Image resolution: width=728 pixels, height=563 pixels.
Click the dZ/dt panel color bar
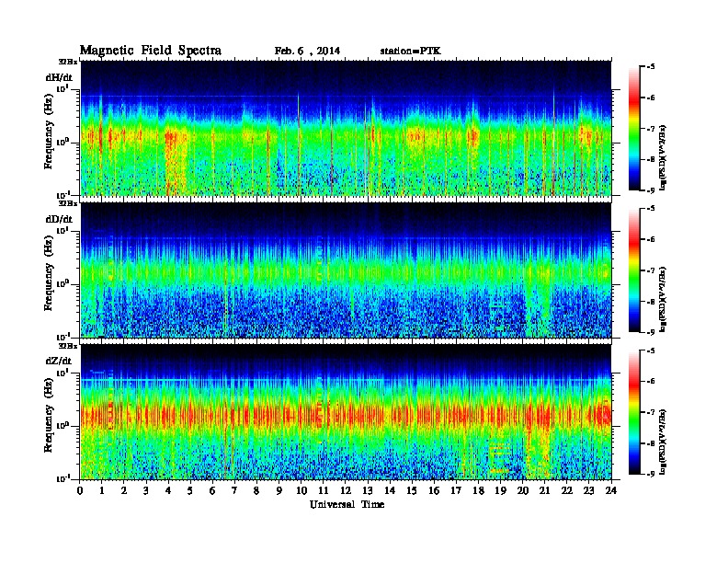pos(633,412)
